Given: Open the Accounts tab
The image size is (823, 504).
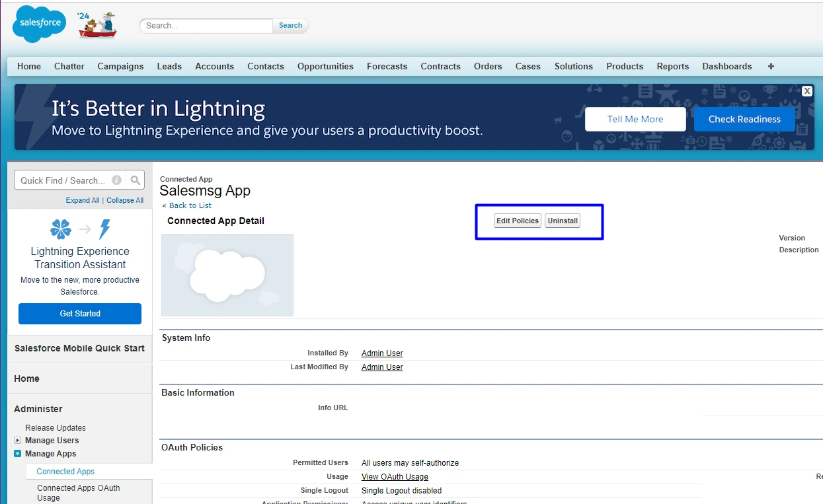Looking at the screenshot, I should [215, 66].
